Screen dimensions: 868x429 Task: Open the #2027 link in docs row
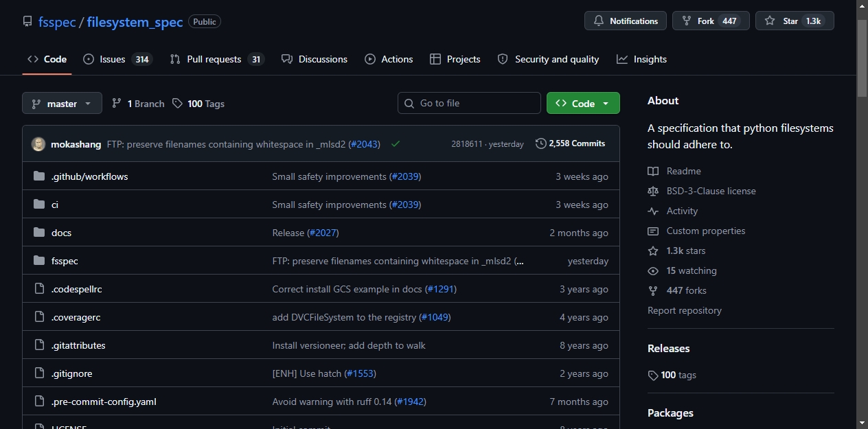[323, 233]
